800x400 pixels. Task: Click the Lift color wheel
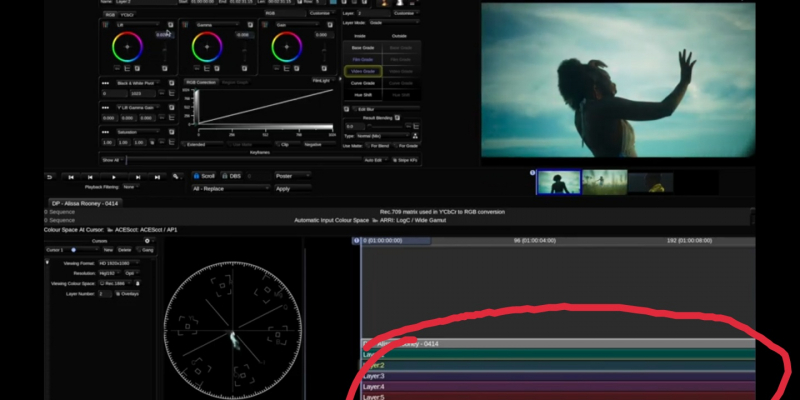point(127,46)
